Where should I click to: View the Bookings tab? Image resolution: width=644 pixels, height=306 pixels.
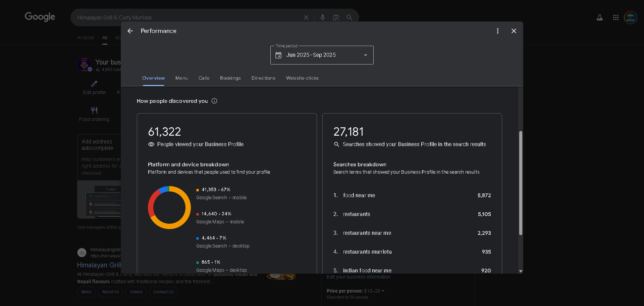pos(230,78)
